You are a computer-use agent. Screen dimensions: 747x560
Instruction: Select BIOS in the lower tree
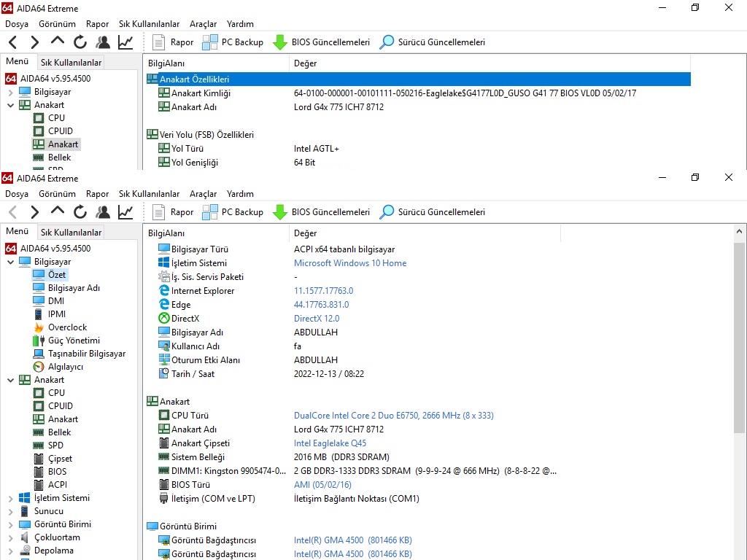point(57,472)
